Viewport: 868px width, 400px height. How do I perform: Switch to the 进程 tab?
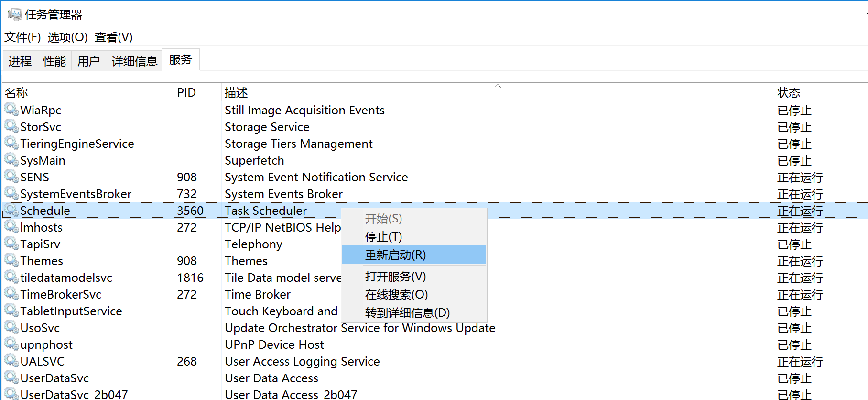point(20,61)
